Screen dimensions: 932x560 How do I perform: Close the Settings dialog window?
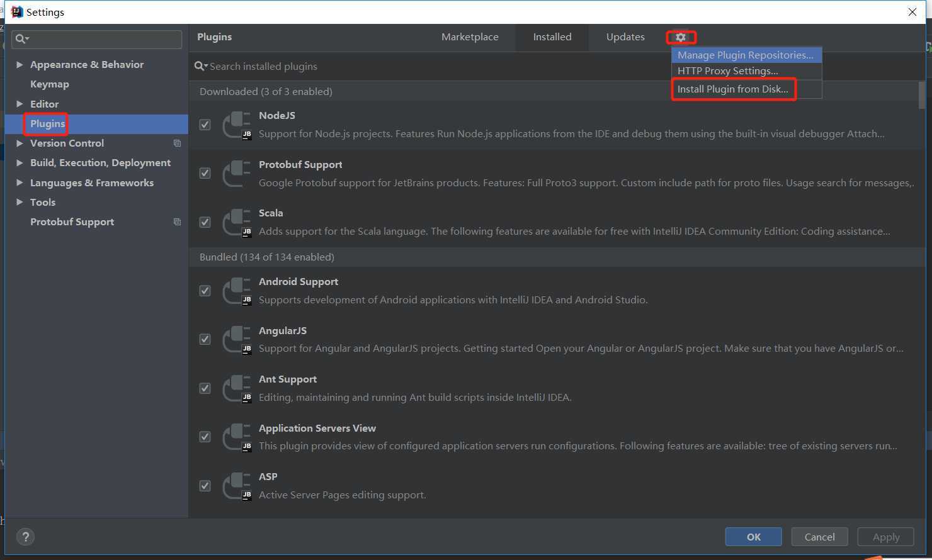912,12
